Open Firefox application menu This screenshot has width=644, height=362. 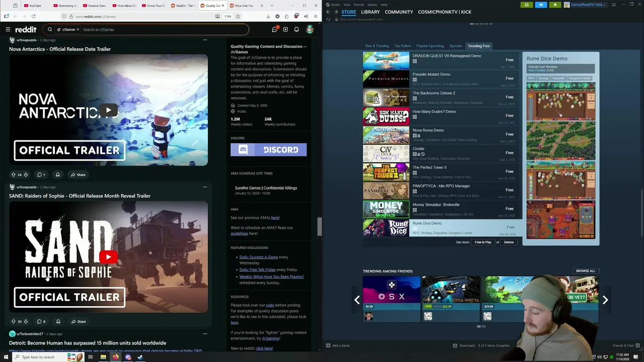point(315,16)
